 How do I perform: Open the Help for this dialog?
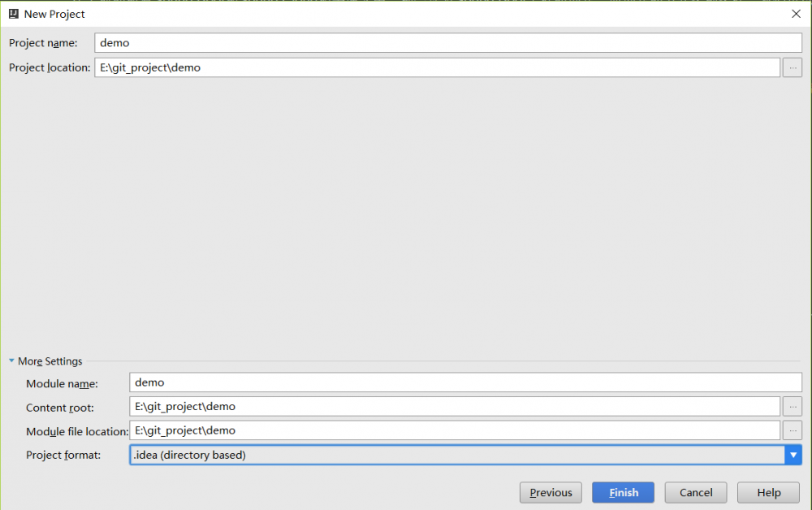pyautogui.click(x=767, y=492)
